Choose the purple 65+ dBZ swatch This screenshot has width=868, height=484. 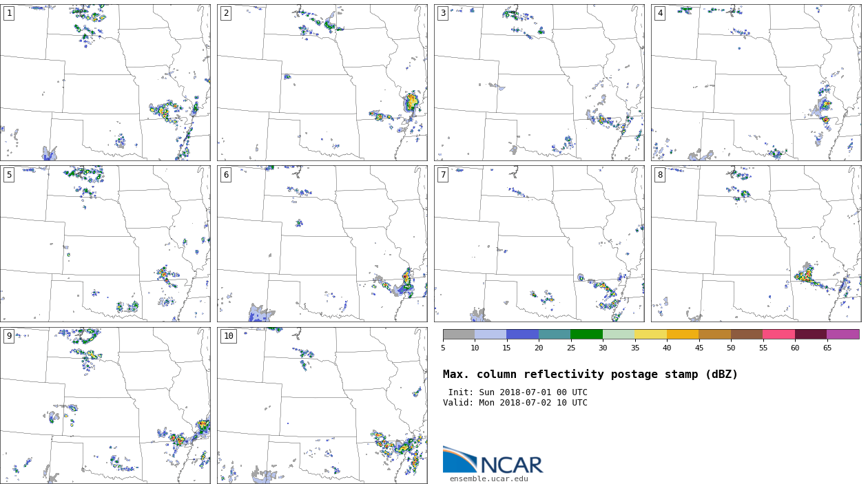point(843,334)
